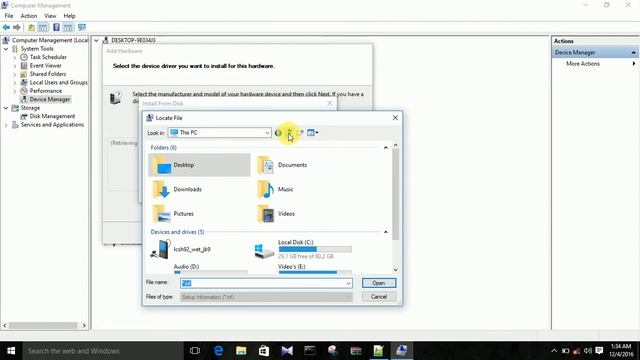Open the View menu button in Locate File
The image size is (640, 360).
(x=312, y=133)
